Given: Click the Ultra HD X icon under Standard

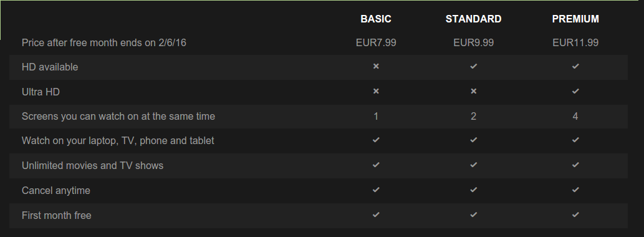Looking at the screenshot, I should [474, 91].
